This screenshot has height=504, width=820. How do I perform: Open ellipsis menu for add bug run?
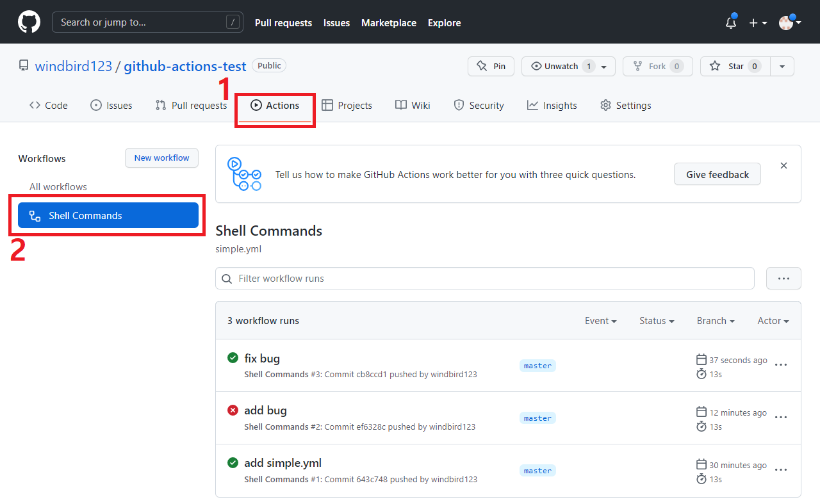coord(781,417)
